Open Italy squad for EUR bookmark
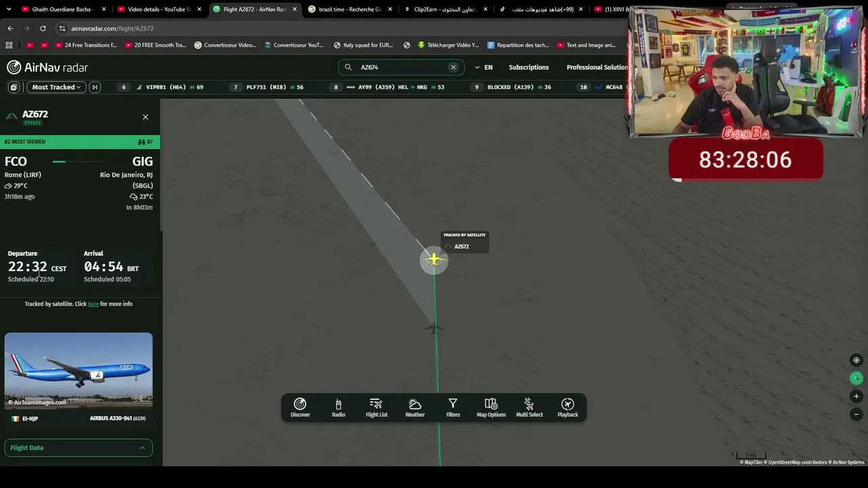Screen dimensions: 868x488 [363, 45]
